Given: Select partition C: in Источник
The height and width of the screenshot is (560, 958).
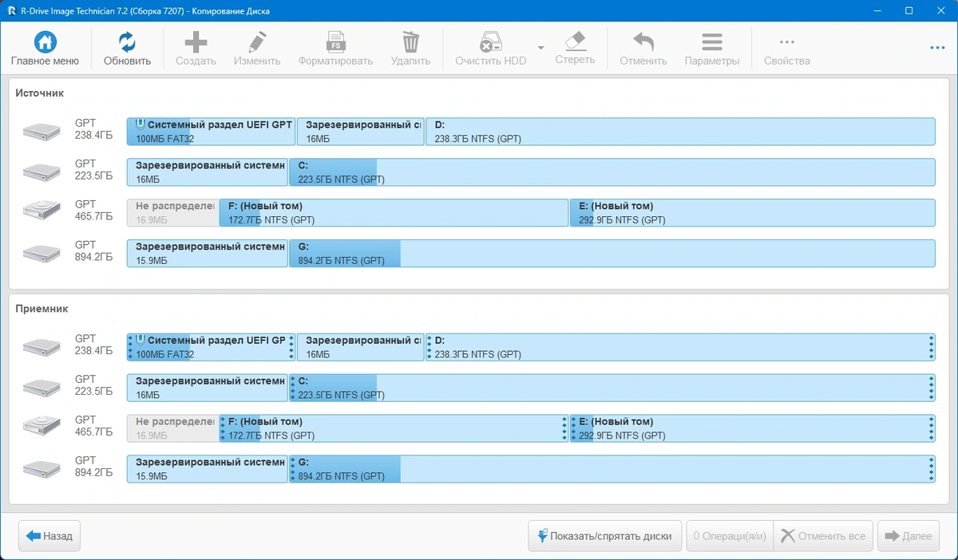Looking at the screenshot, I should [612, 172].
